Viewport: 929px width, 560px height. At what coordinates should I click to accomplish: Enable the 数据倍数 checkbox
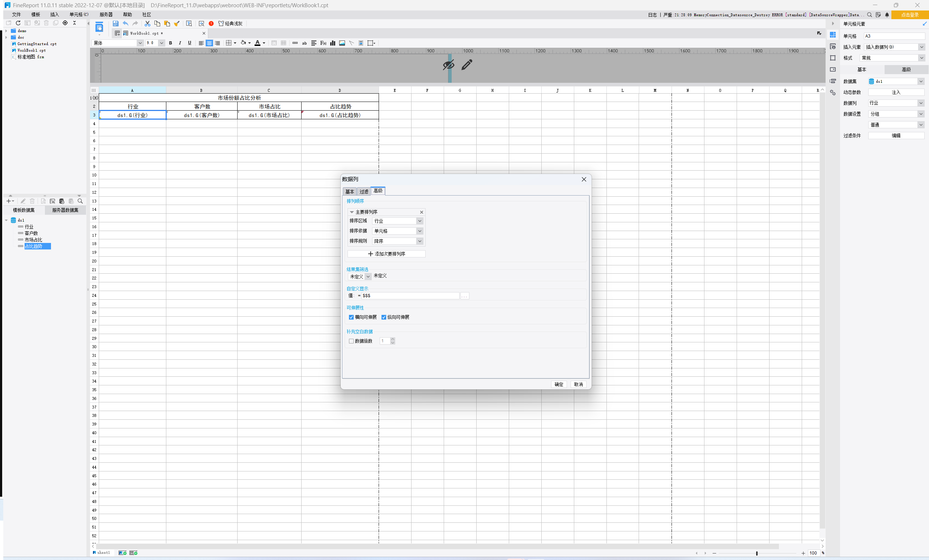(351, 341)
